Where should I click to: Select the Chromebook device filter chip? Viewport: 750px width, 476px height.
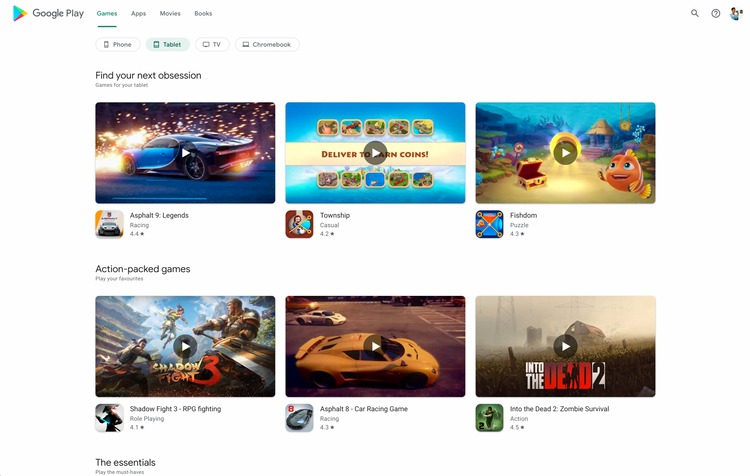point(267,44)
